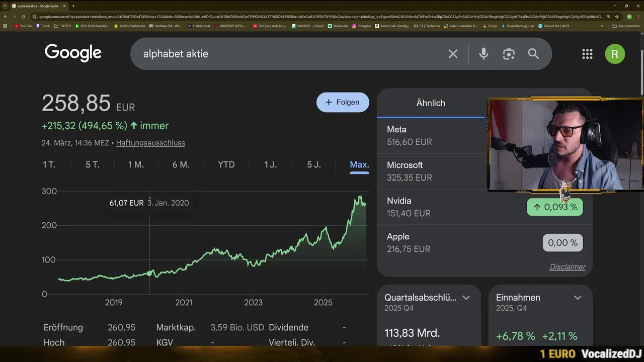Open a new browser tab
Viewport: 644px width, 362px height.
pyautogui.click(x=73, y=6)
